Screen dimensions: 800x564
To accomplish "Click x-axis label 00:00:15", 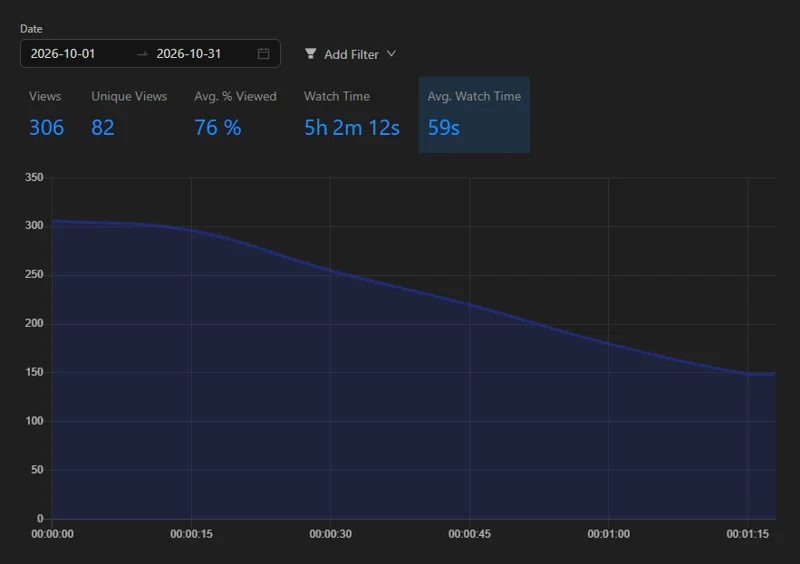I will click(191, 534).
